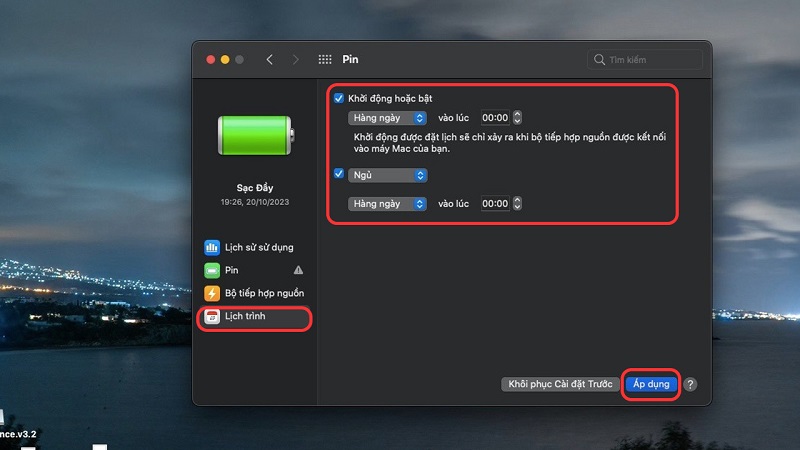This screenshot has width=800, height=450.
Task: Click the startup time 00:00 field
Action: (x=494, y=117)
